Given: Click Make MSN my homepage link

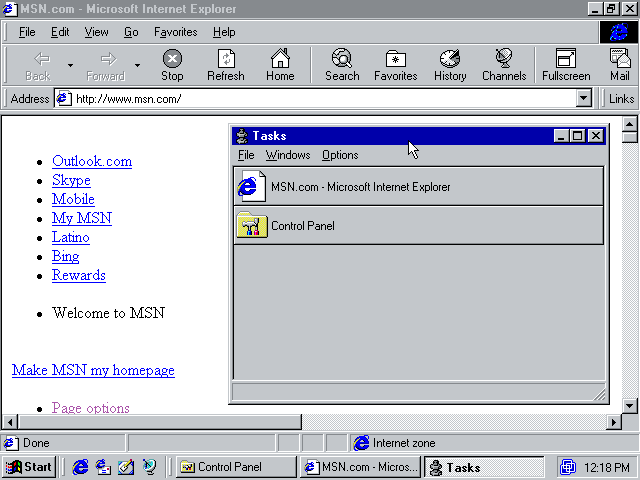Looking at the screenshot, I should pos(93,370).
